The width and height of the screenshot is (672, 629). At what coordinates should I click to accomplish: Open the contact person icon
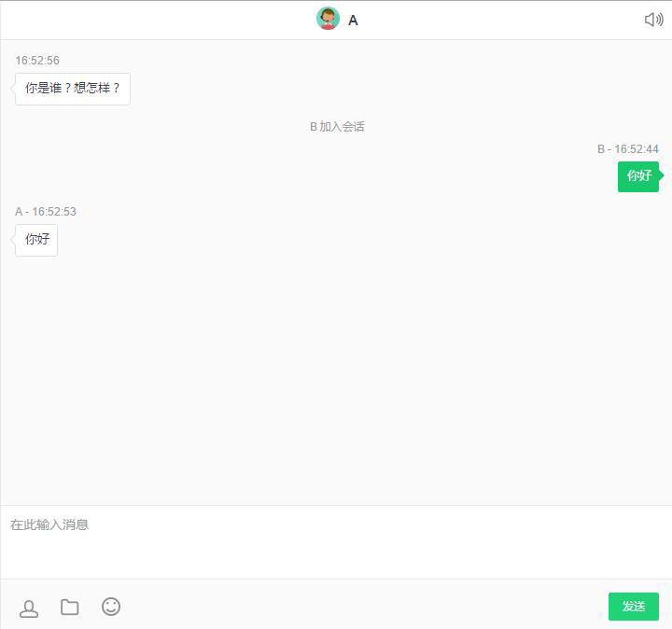[29, 608]
